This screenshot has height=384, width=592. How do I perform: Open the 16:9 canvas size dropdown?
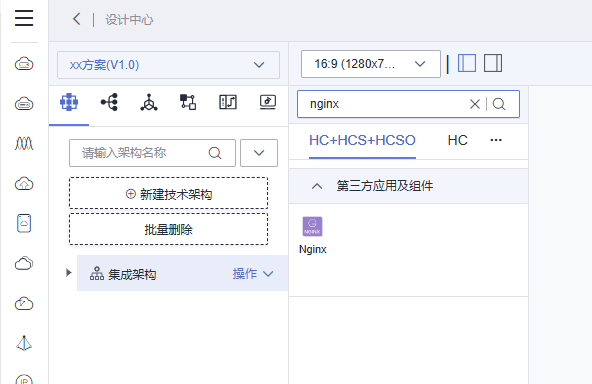371,64
